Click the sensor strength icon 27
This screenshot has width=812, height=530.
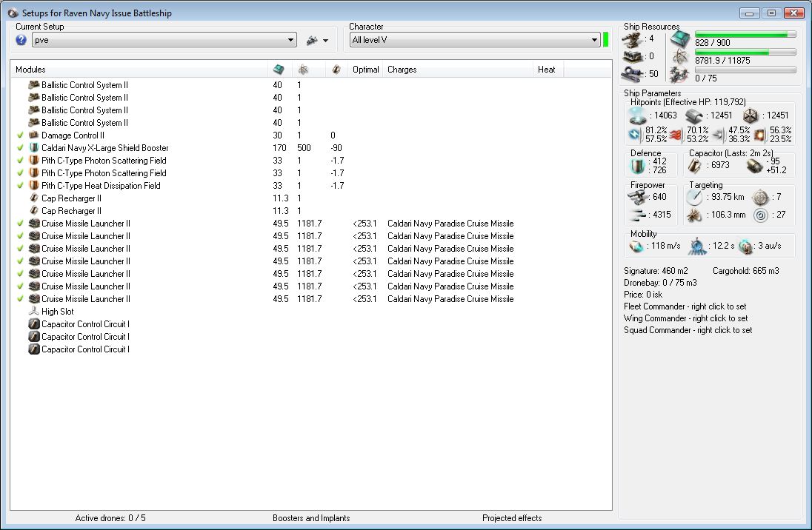tap(760, 215)
